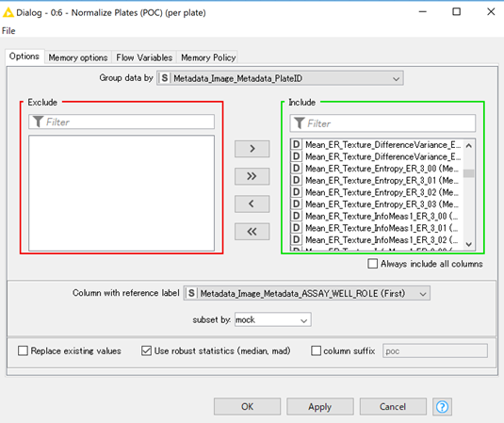Click the Exclude filter field
Screen dimensions: 504x423
122,122
